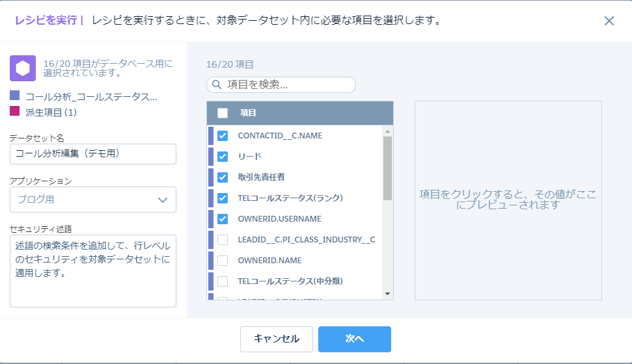Screen dimensions: 632x364
Task: Click the magenta 派生項目 color square
Action: tap(15, 112)
